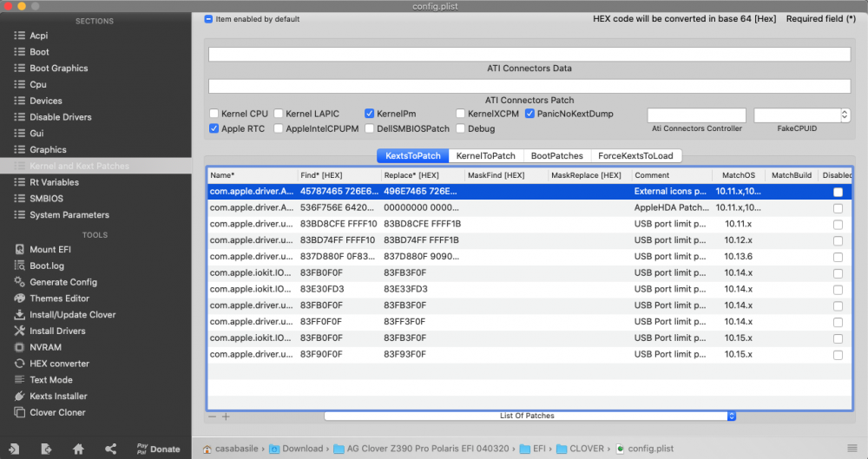
Task: Enable the Debug checkbox
Action: click(460, 128)
